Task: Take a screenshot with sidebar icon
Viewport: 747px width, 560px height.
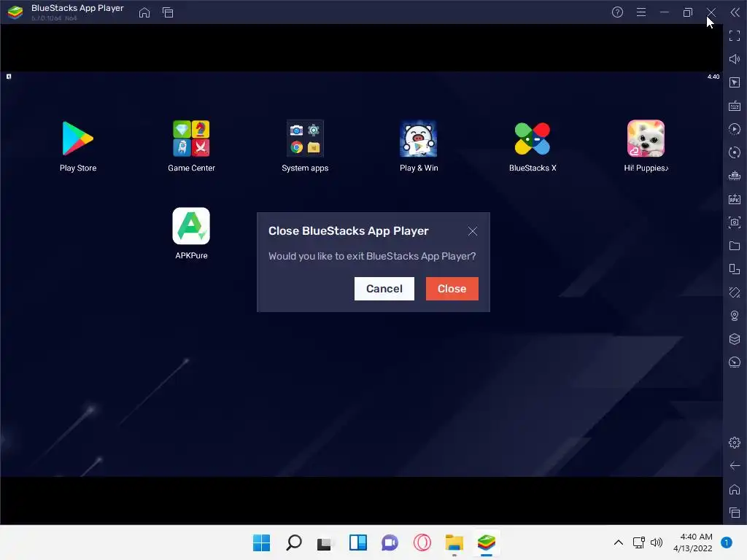Action: click(x=734, y=222)
